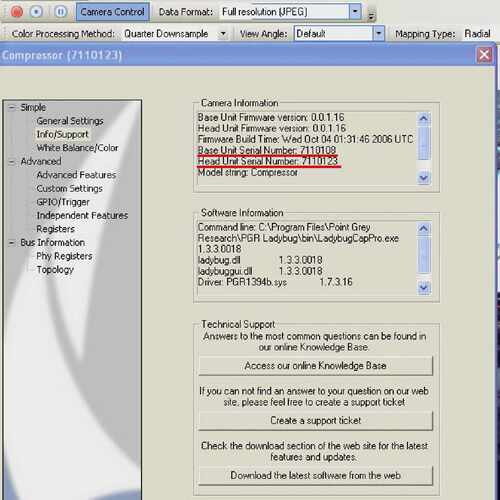Click the Firmware Build Time line
This screenshot has width=500, height=500.
(x=305, y=139)
